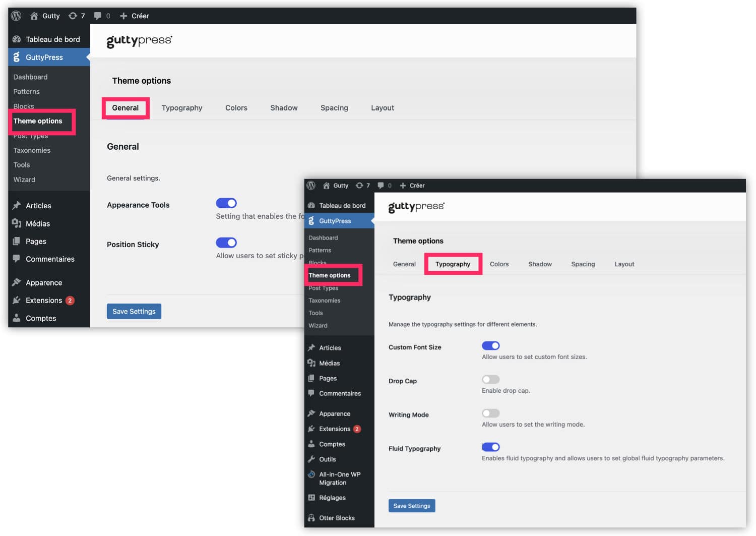This screenshot has height=536, width=756.
Task: Open Taxonomies submenu in front window sidebar
Action: 325,301
